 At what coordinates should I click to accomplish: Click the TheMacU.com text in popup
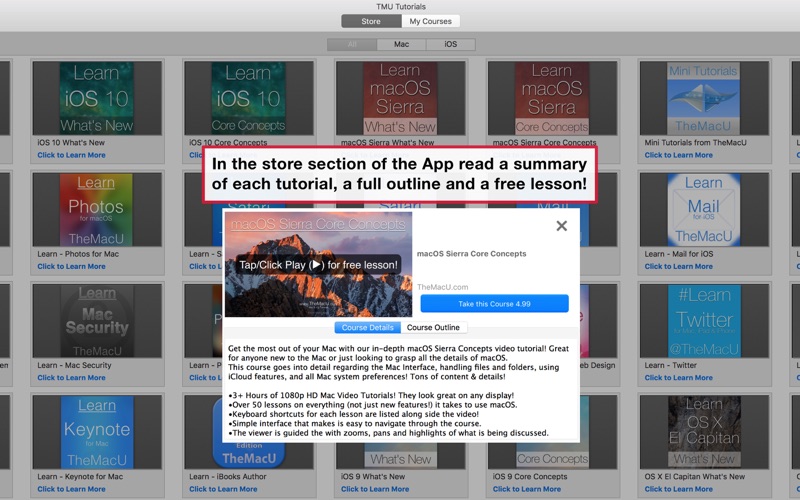(x=442, y=287)
